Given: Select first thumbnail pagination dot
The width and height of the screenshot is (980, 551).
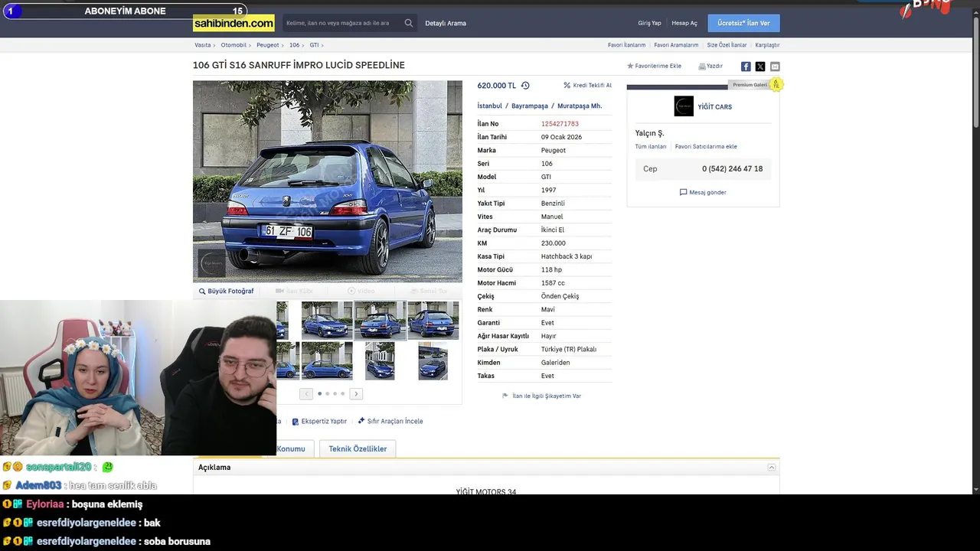Looking at the screenshot, I should click(319, 393).
